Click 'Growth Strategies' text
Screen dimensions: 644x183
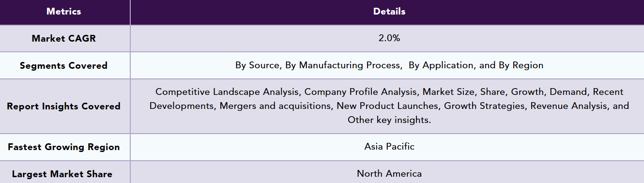pyautogui.click(x=484, y=106)
